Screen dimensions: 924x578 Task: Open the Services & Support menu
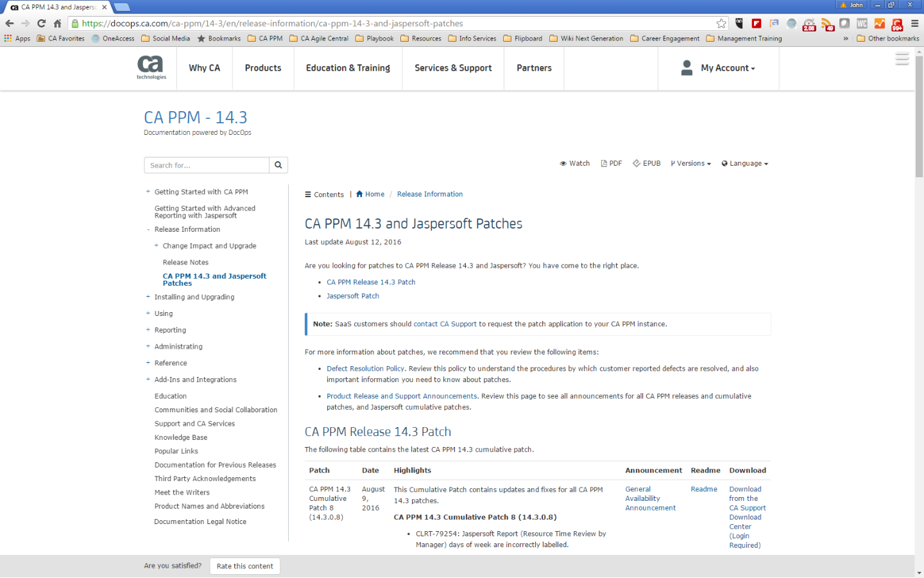tap(453, 68)
